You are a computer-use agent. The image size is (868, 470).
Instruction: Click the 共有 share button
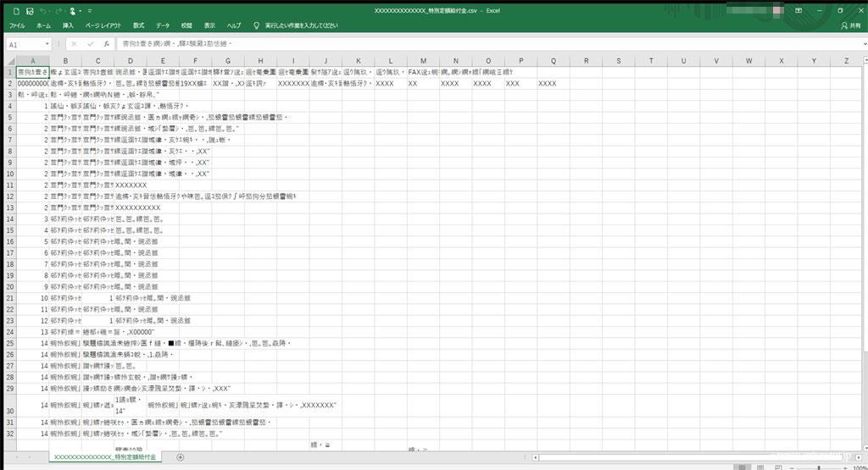(x=851, y=25)
